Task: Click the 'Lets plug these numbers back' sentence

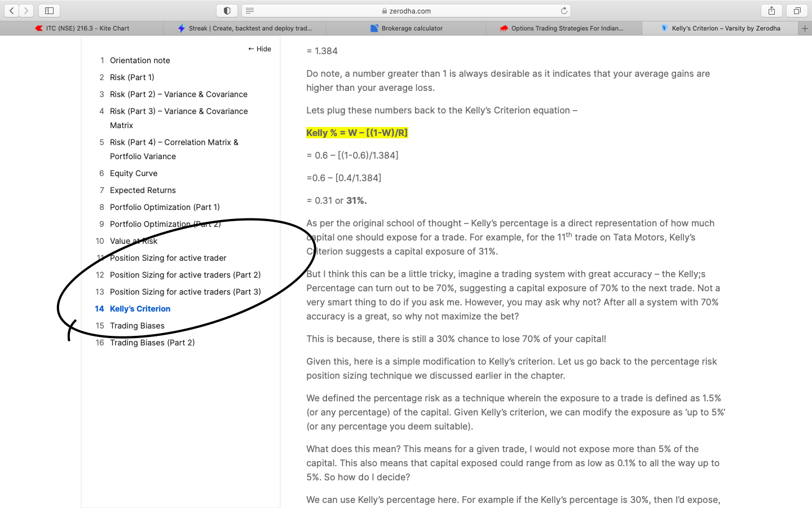Action: point(442,110)
